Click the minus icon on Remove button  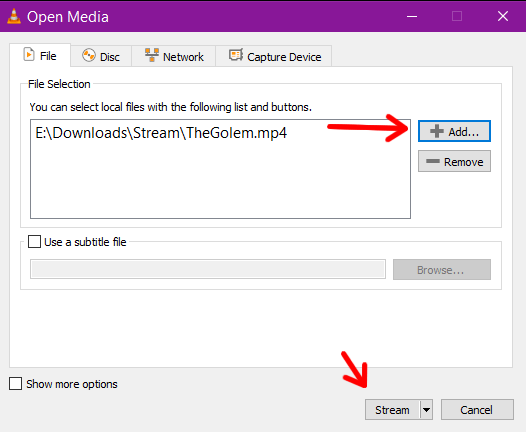pyautogui.click(x=433, y=161)
